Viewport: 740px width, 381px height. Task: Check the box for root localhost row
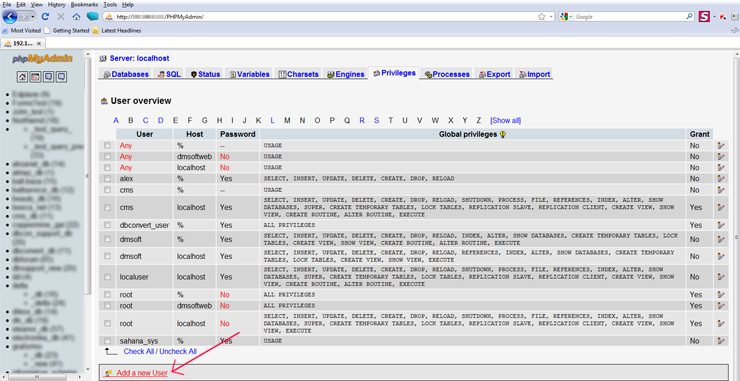pos(108,323)
